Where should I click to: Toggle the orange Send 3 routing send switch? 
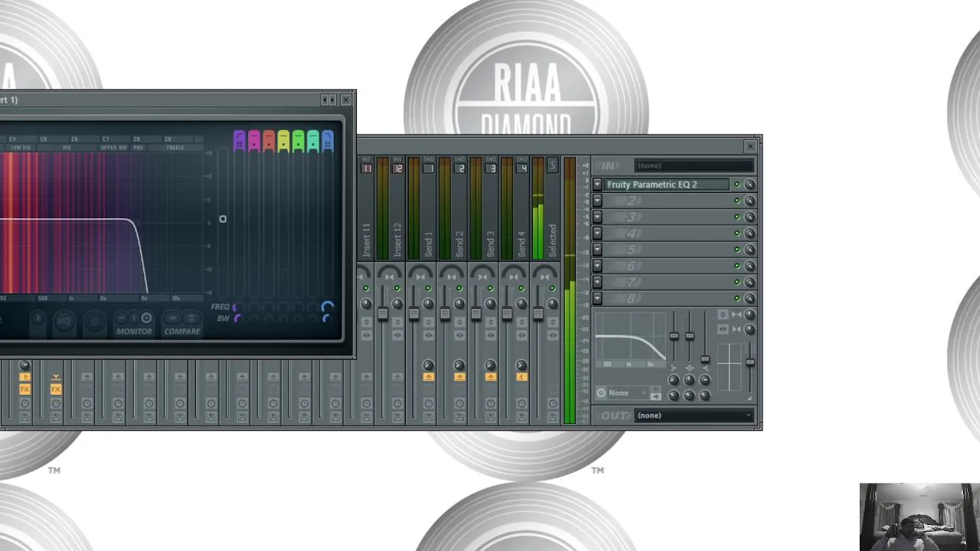(x=490, y=377)
